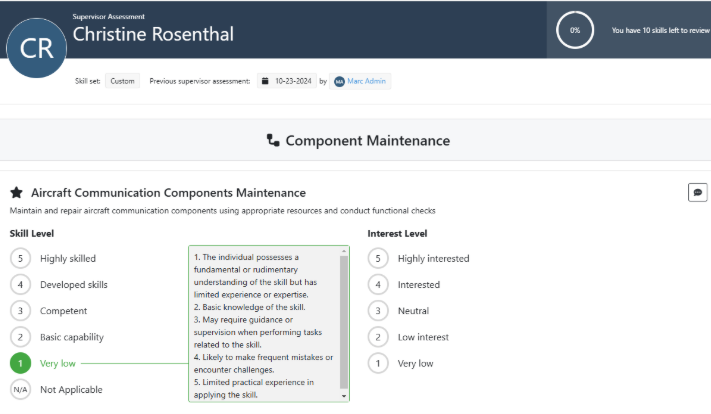Click the 10-23-2024 previous assessment date
711x414 pixels.
[x=294, y=81]
